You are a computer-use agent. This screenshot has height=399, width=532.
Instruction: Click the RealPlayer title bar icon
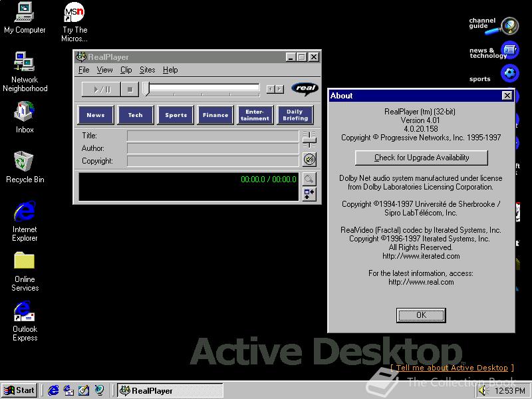tap(80, 57)
